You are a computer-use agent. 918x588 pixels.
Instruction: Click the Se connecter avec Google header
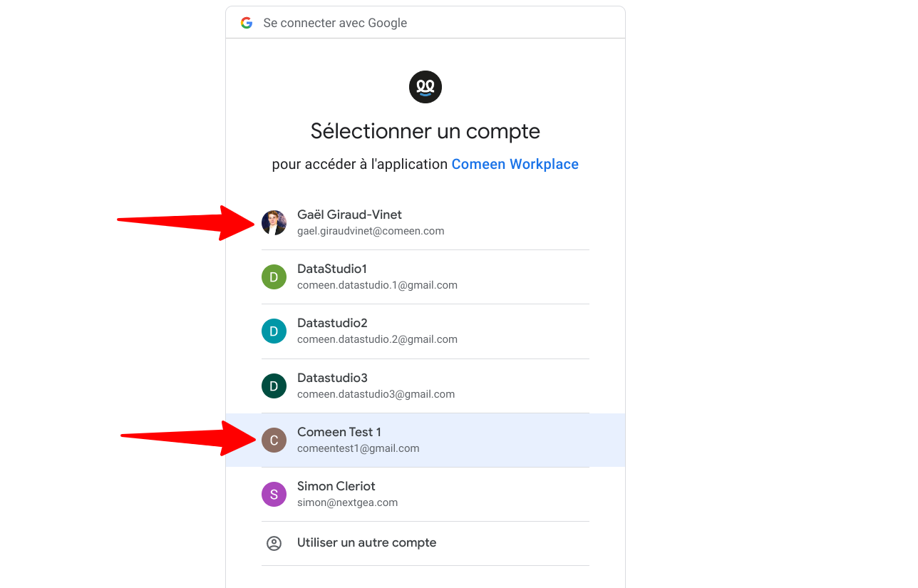(335, 23)
